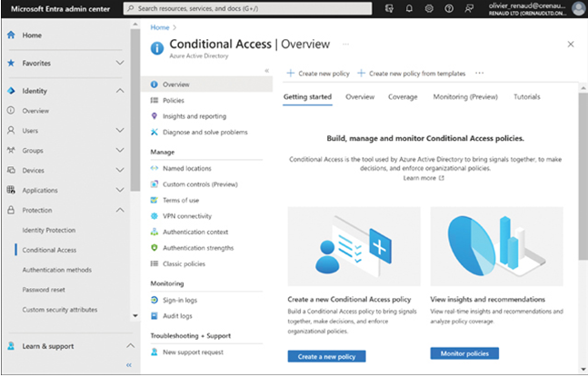Select Overview in the resource menu
Image resolution: width=588 pixels, height=377 pixels.
[x=206, y=84]
